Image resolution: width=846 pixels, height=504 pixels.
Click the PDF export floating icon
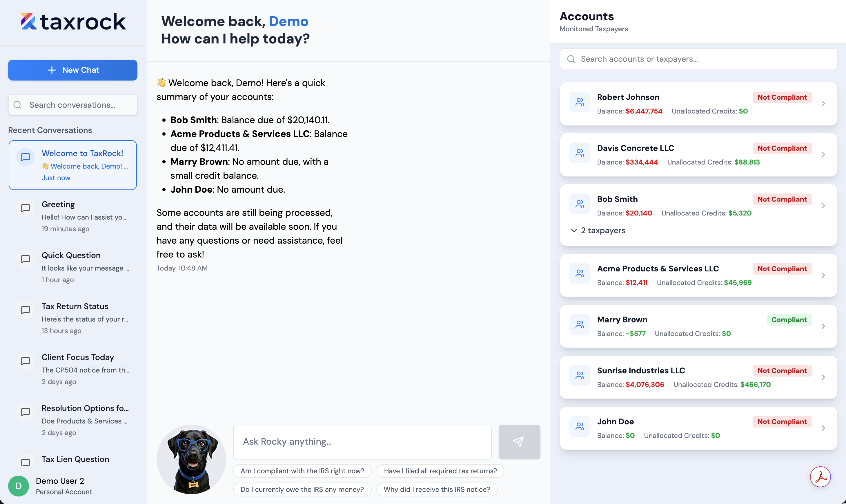pos(820,477)
